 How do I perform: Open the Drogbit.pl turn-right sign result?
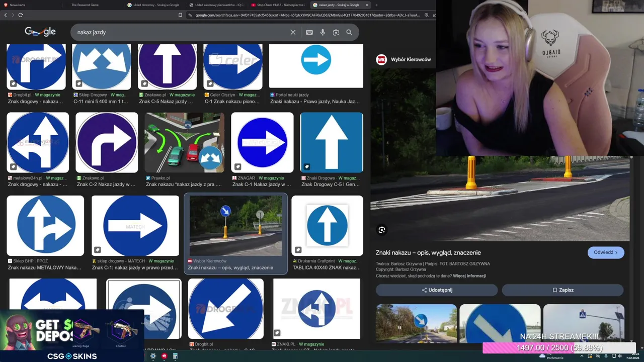[36, 67]
